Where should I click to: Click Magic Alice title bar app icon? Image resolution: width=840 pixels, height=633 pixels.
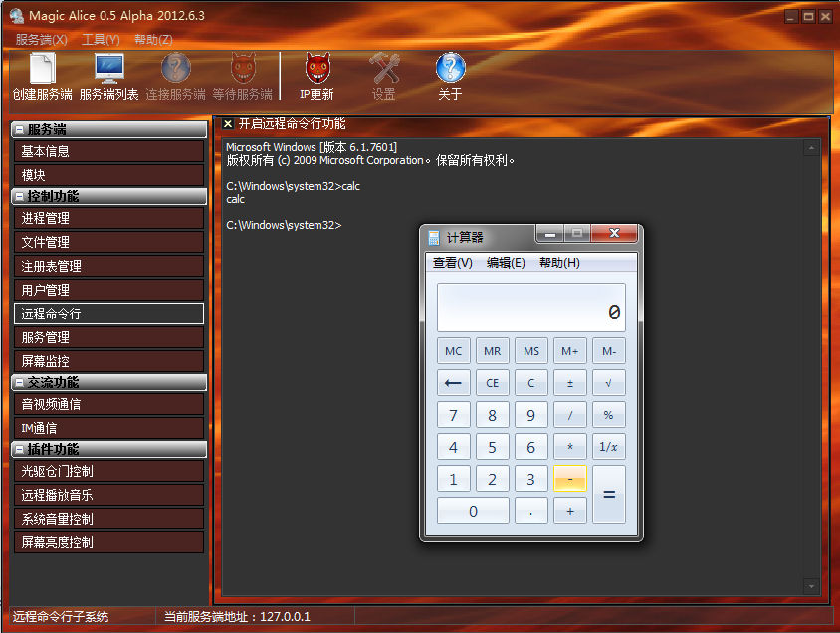(17, 16)
